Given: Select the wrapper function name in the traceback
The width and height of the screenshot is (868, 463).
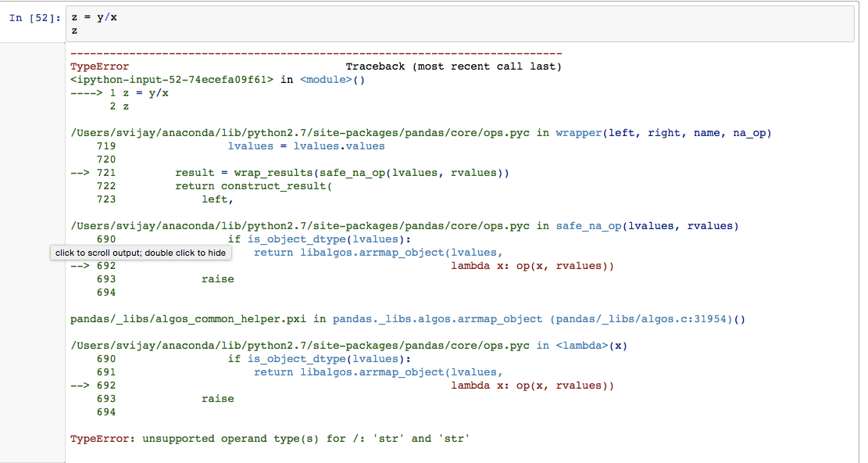Looking at the screenshot, I should pyautogui.click(x=578, y=132).
